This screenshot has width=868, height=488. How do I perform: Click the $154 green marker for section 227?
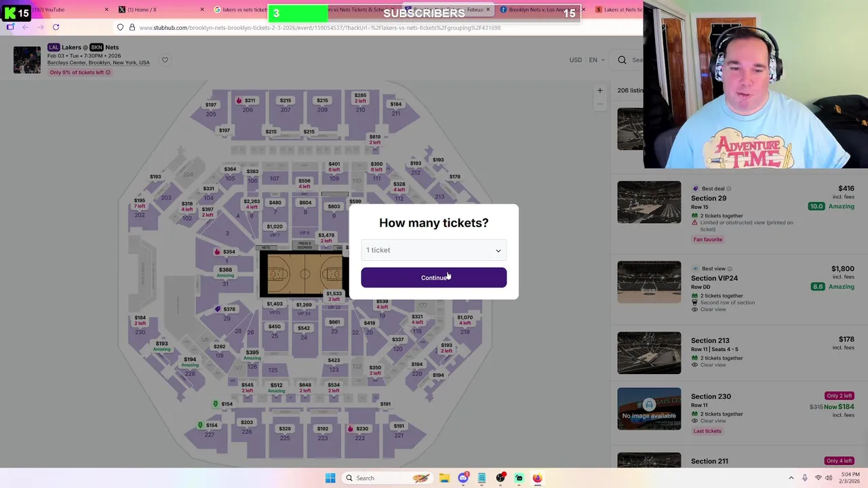208,426
